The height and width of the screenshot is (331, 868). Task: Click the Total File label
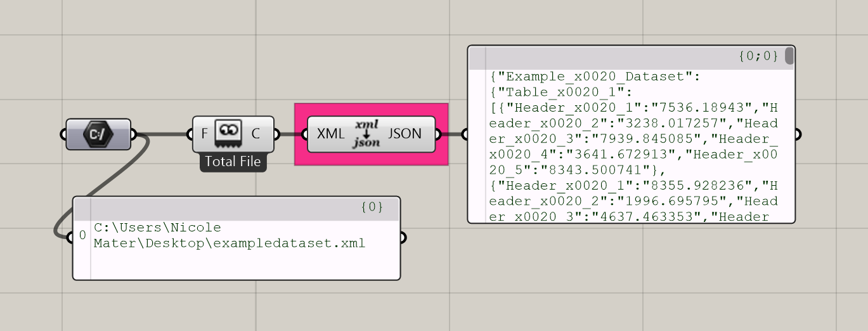pyautogui.click(x=233, y=162)
